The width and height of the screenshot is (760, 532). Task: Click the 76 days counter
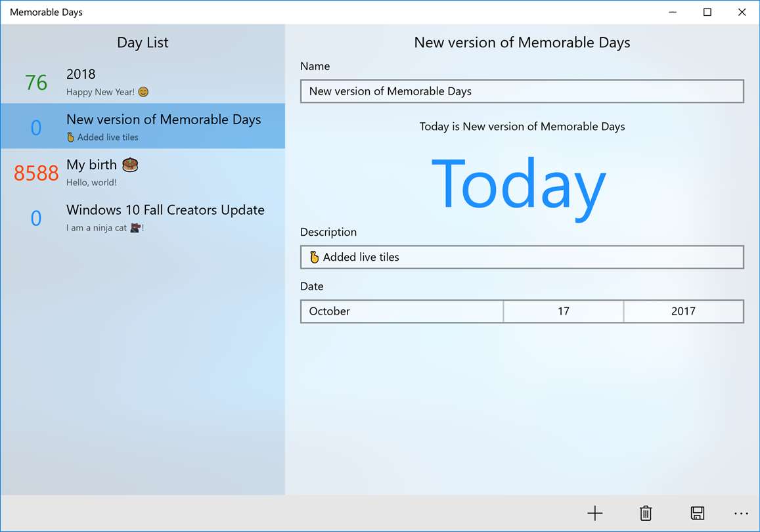click(36, 82)
